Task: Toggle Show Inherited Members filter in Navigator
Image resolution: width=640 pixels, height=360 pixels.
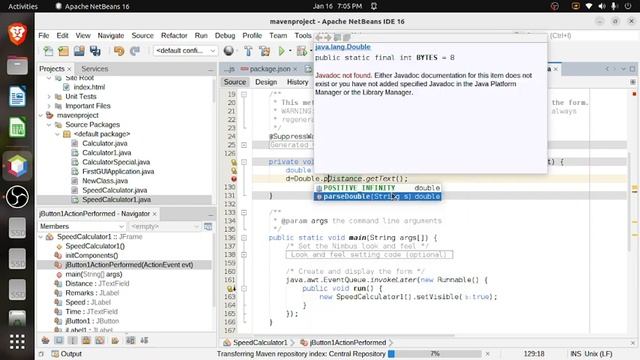Action: tap(45, 340)
